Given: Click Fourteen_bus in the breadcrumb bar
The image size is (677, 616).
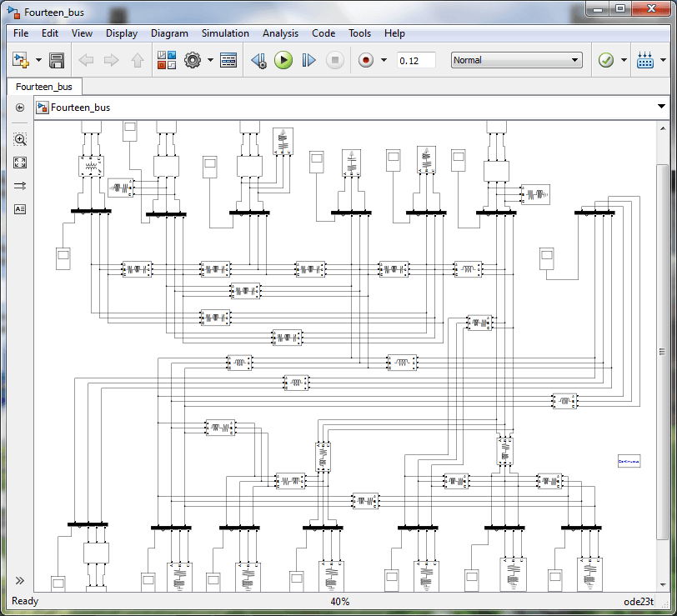Looking at the screenshot, I should (80, 108).
